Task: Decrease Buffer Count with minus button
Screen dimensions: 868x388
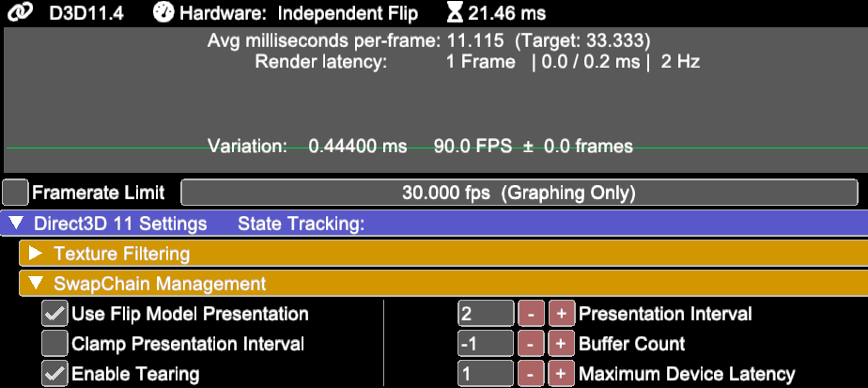Action: point(531,344)
